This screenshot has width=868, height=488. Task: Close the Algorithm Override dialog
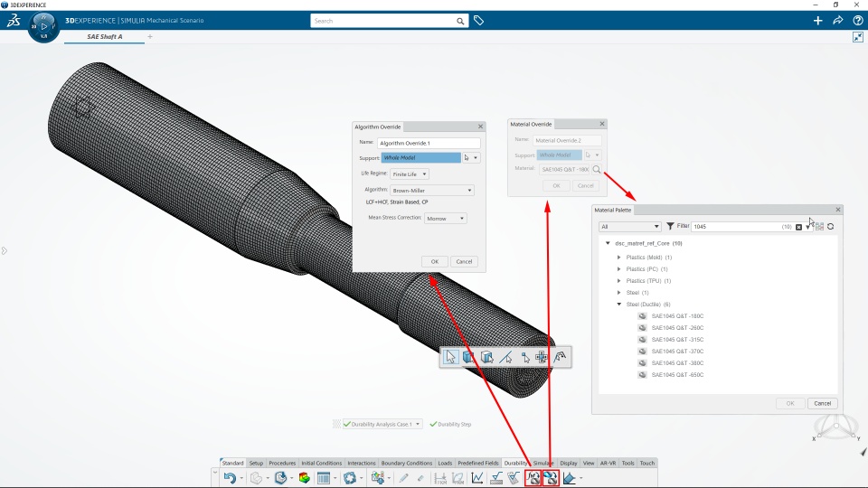[480, 127]
